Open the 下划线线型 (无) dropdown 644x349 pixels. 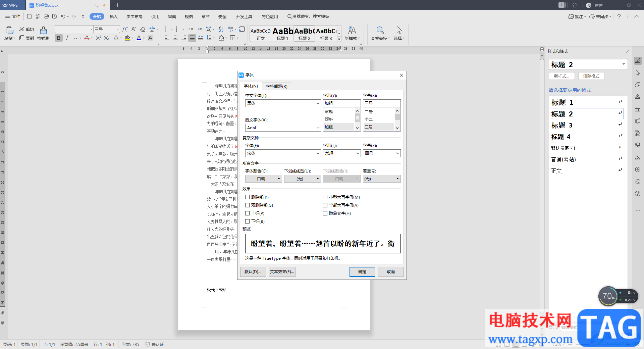[x=303, y=179]
